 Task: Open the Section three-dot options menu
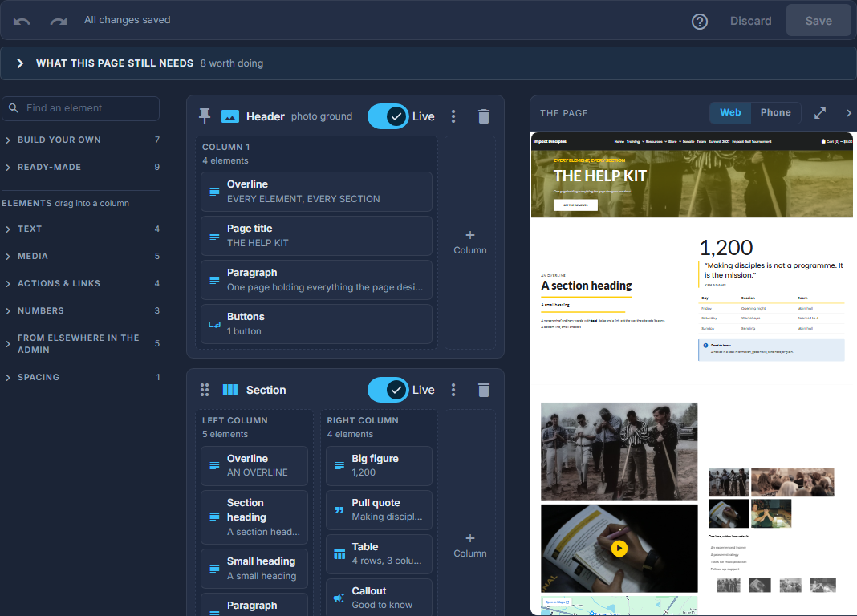tap(453, 390)
